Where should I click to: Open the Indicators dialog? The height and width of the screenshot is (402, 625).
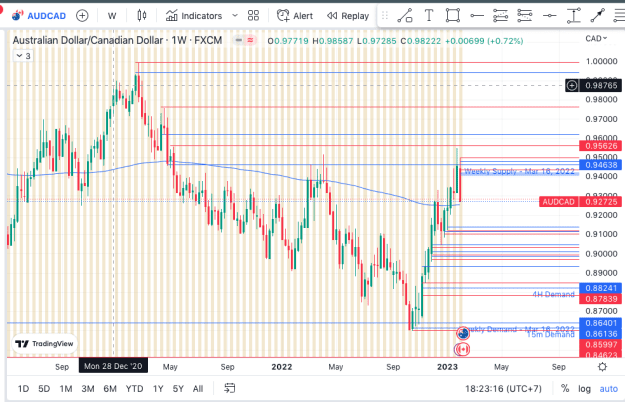(x=194, y=16)
